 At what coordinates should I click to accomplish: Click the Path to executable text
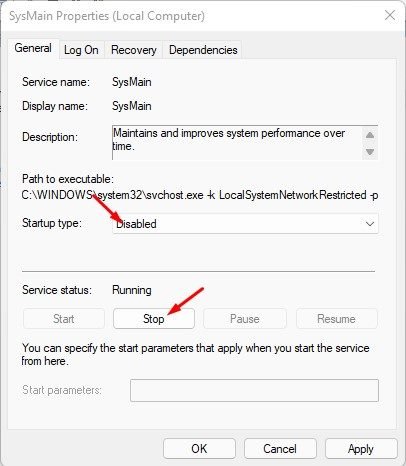200,195
